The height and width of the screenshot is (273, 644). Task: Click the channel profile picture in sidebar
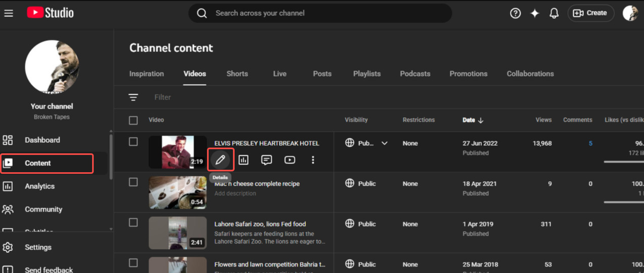(52, 67)
